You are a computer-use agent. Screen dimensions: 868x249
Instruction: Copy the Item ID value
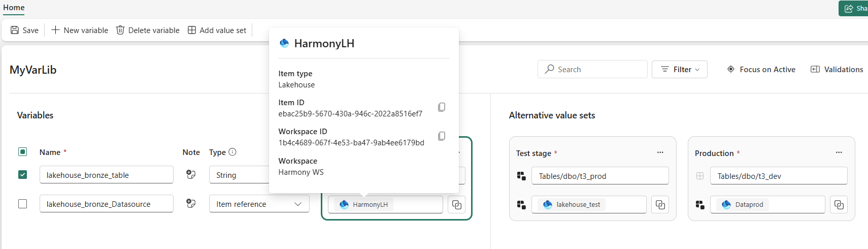click(x=442, y=107)
